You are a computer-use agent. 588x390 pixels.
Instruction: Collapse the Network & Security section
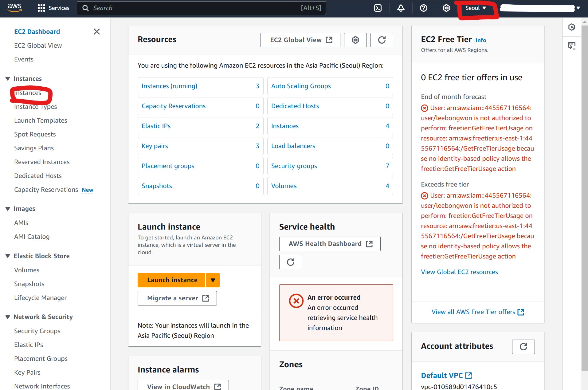8,317
